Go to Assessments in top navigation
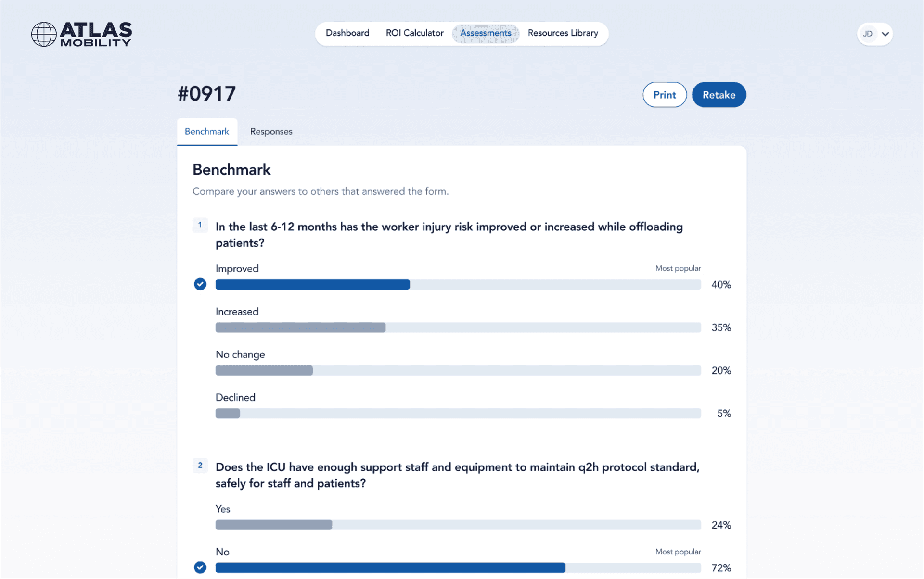This screenshot has height=579, width=924. pyautogui.click(x=485, y=33)
